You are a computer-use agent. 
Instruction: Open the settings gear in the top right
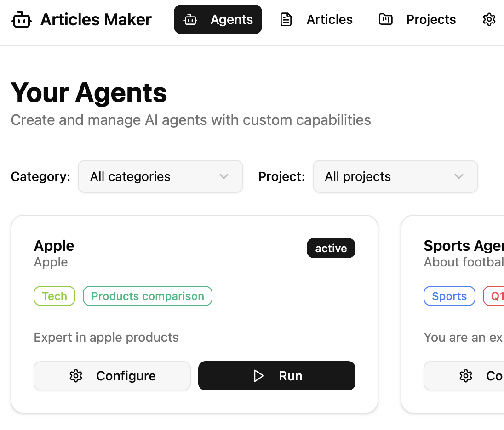point(489,19)
